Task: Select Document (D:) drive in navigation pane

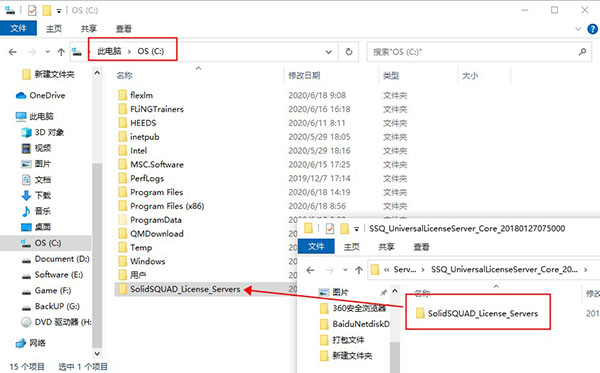Action: [55, 259]
